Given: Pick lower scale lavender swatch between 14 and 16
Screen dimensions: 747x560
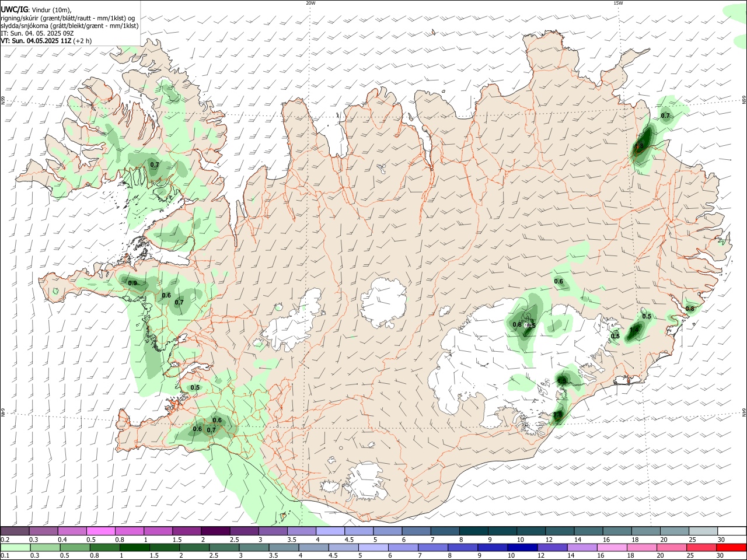Looking at the screenshot, I should (581, 548).
